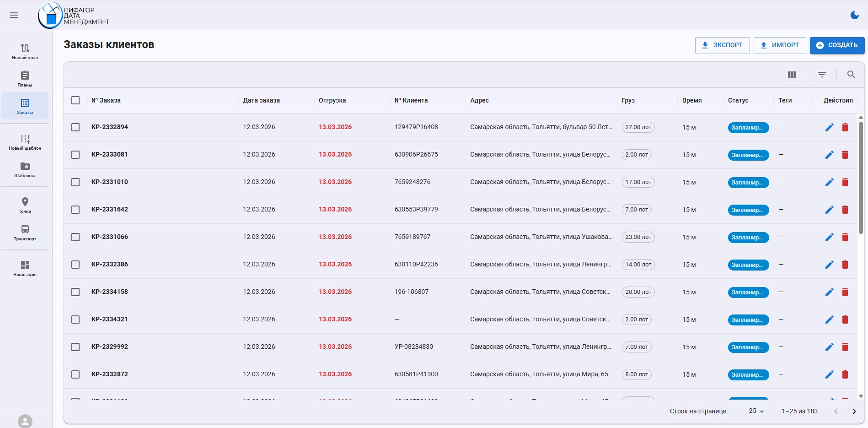Edit order KP-2332894 with pencil icon
Screen dimensions: 868x428
point(829,127)
